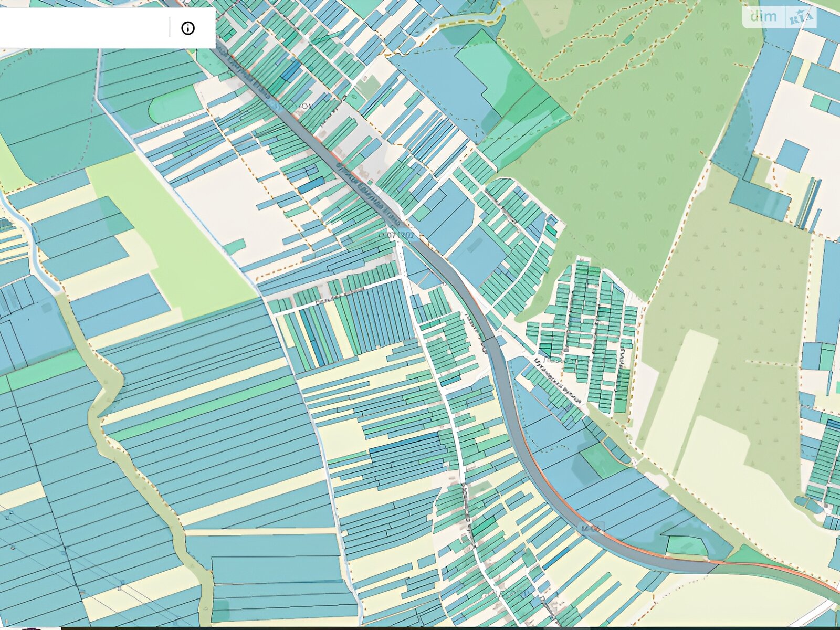Click the 'dim' watermark logo text
The image size is (840, 630).
tap(763, 16)
